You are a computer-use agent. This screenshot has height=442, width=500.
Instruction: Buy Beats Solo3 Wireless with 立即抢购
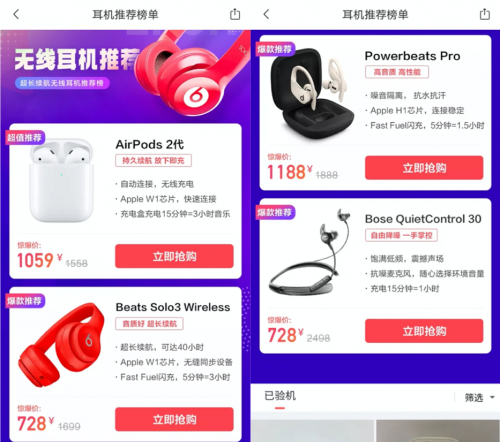click(174, 419)
